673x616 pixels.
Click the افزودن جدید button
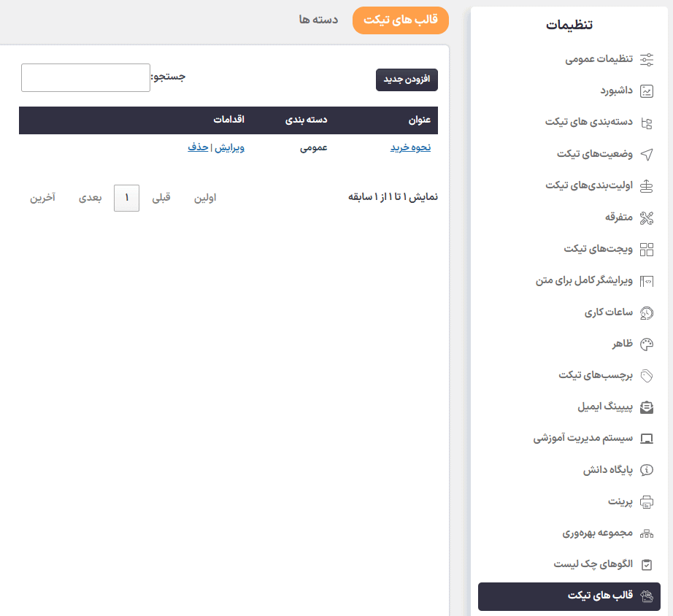pyautogui.click(x=407, y=80)
